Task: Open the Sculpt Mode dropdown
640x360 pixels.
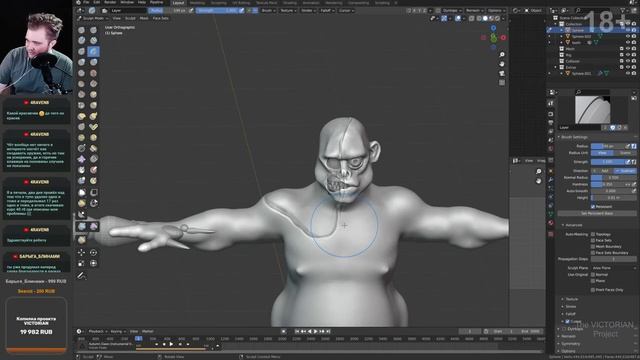Action: click(x=93, y=18)
